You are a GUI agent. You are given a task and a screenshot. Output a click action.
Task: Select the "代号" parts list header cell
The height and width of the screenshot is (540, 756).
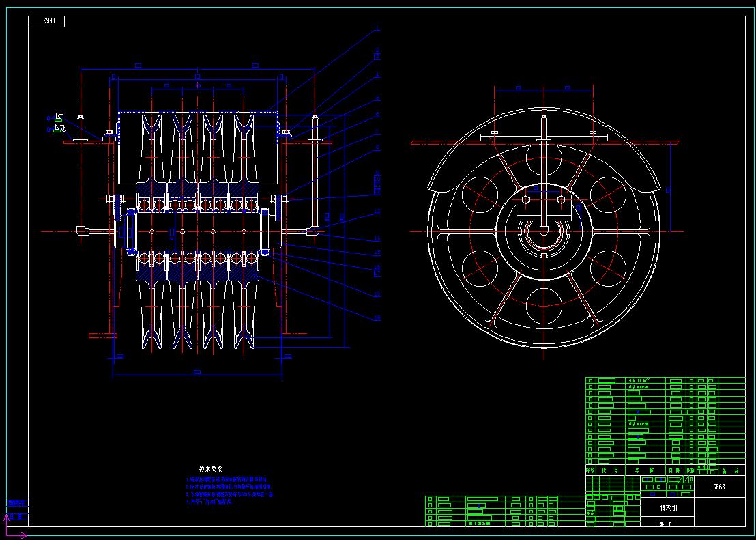[611, 470]
